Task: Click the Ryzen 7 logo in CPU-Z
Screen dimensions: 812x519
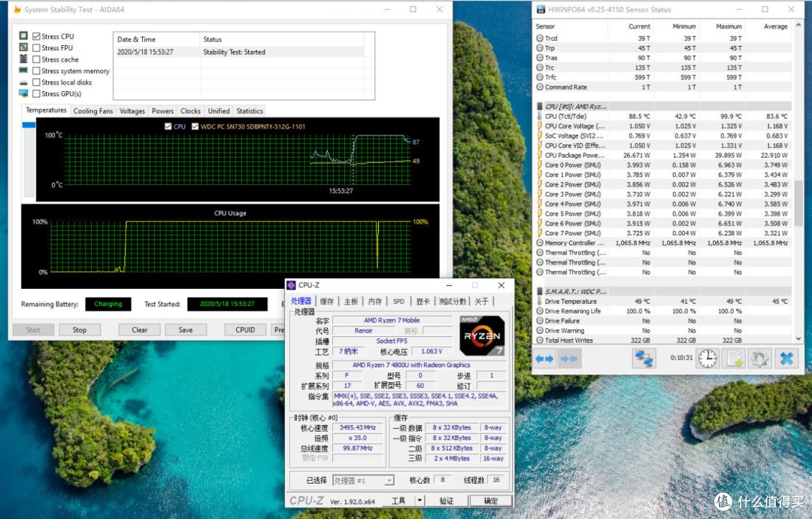Action: coord(482,335)
